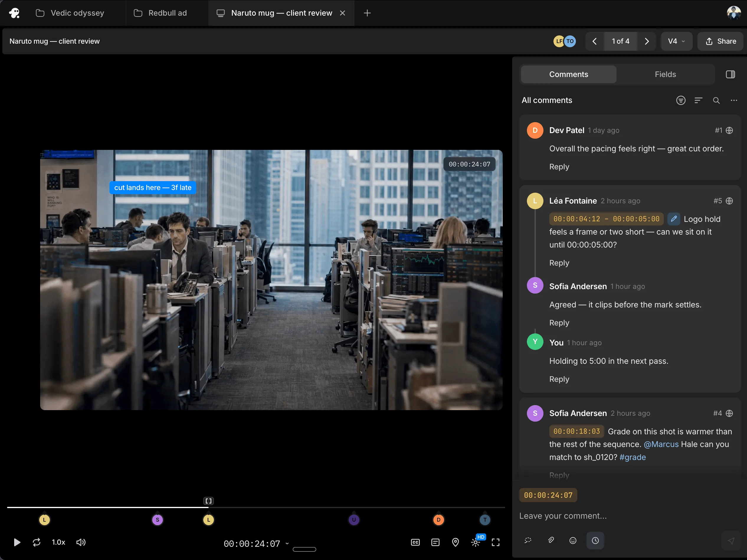Click the D timeline comment marker
The width and height of the screenshot is (747, 560).
click(438, 520)
